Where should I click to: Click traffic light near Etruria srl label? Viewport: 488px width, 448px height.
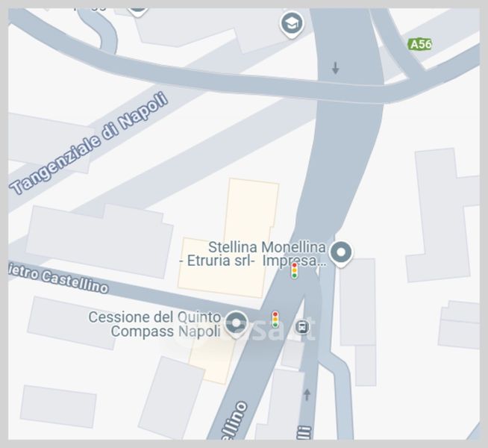295,271
